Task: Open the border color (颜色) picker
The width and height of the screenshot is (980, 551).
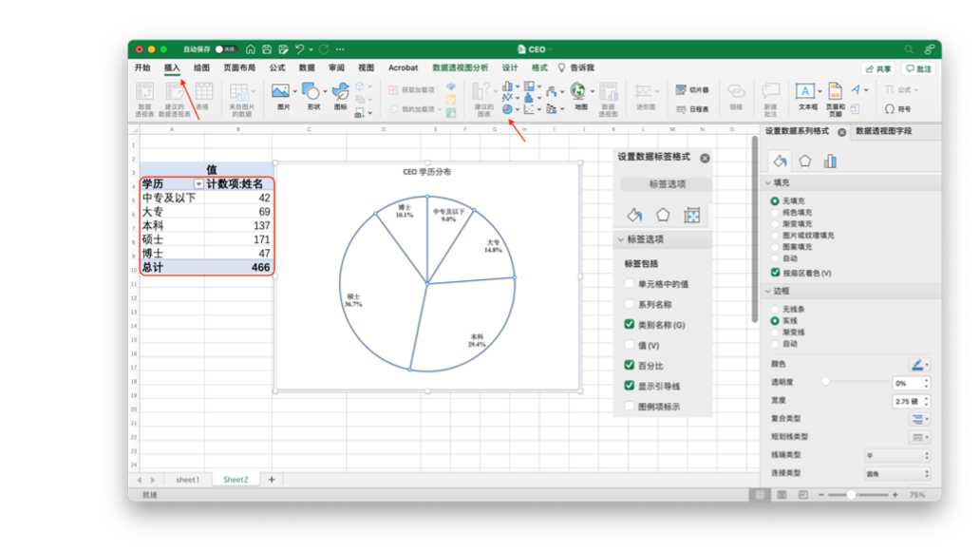Action: (x=918, y=365)
